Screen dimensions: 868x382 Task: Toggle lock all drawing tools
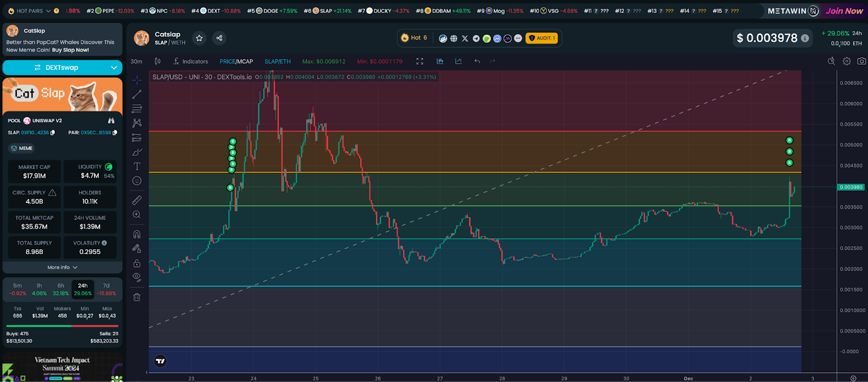click(x=137, y=263)
